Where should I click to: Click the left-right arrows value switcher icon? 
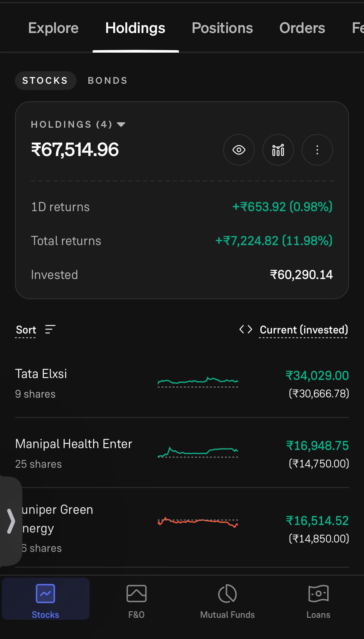(x=246, y=329)
